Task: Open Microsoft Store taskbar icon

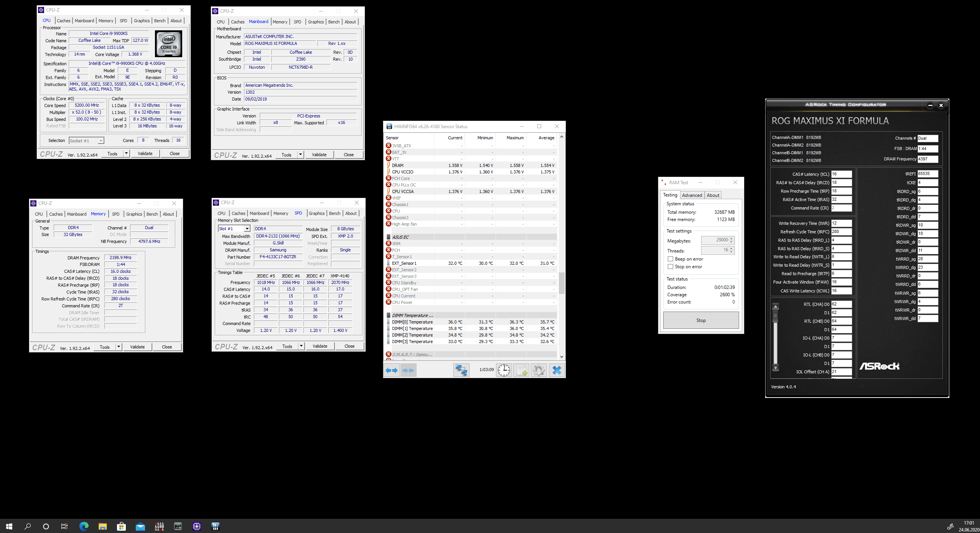Action: click(x=121, y=526)
